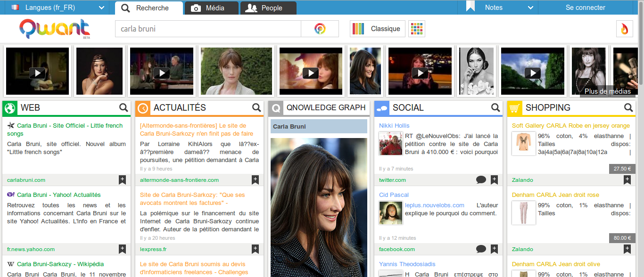
Task: Open the People tab
Action: point(268,8)
